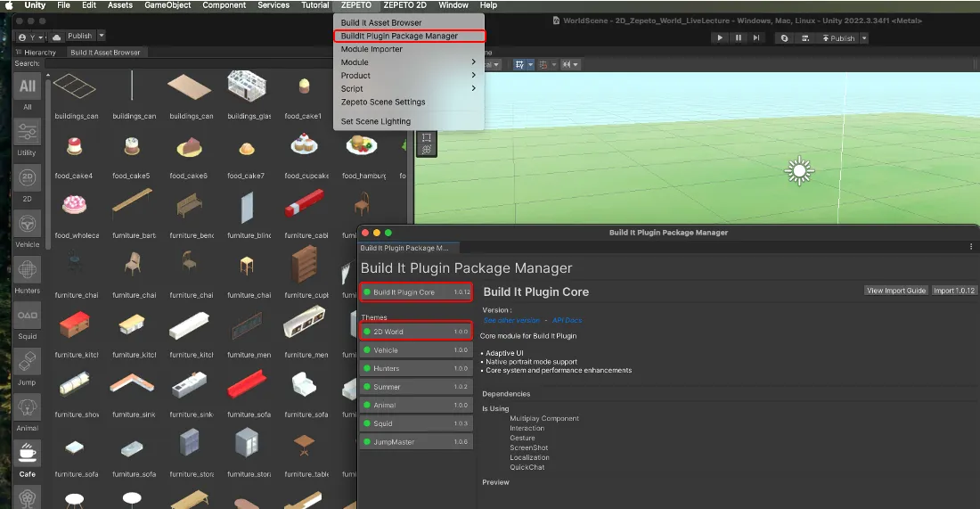
Task: Select the 2D category icon
Action: click(x=27, y=178)
